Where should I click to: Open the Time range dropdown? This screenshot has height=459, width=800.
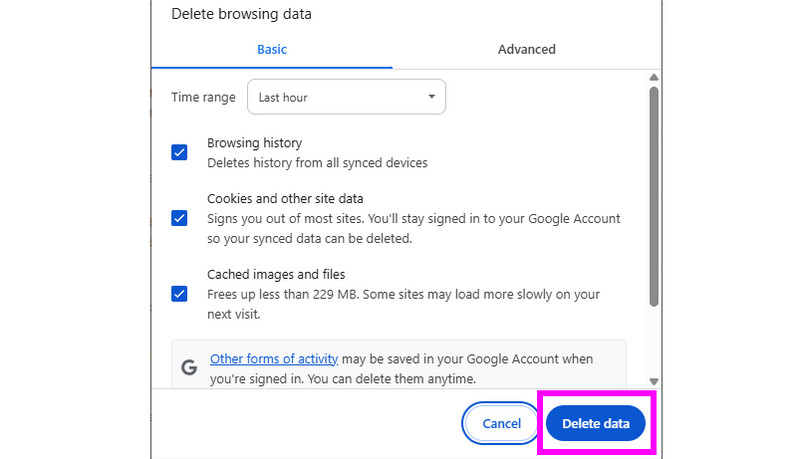[x=346, y=97]
